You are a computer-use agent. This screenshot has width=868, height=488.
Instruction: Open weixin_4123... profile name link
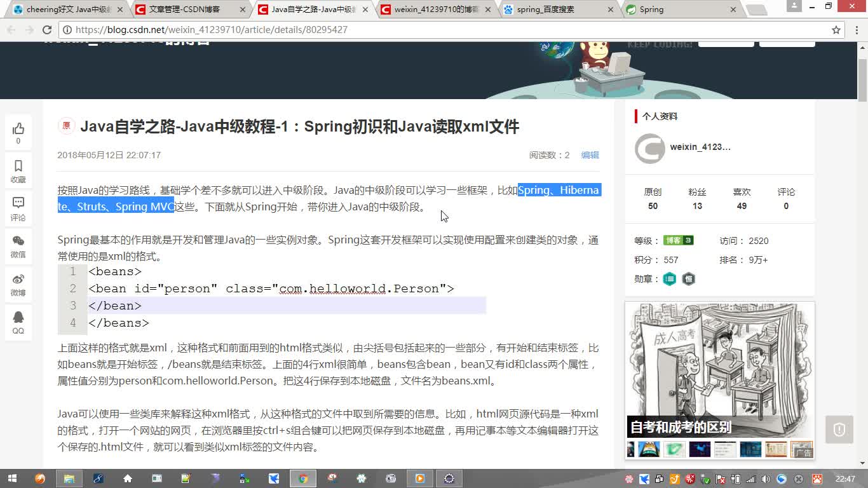pos(700,147)
